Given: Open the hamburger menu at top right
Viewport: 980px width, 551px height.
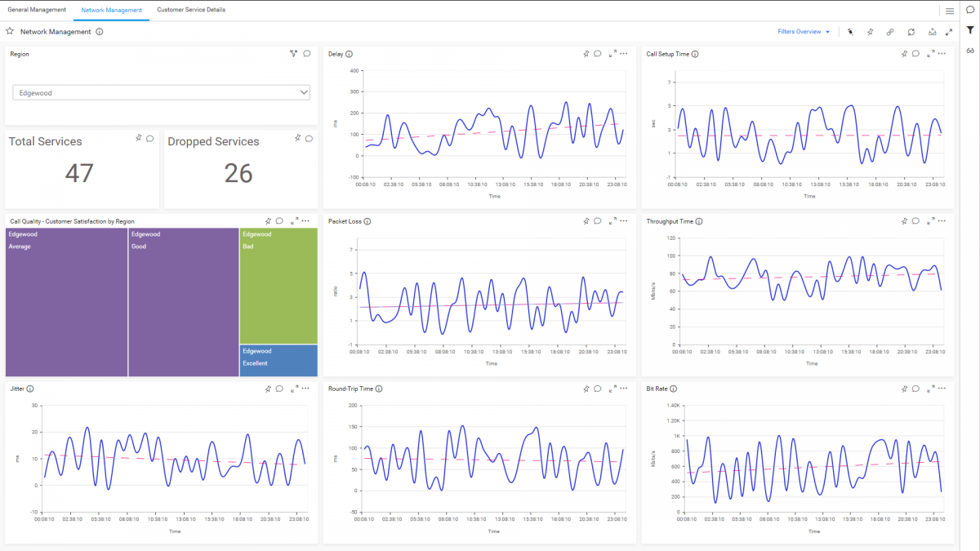Looking at the screenshot, I should tap(950, 11).
